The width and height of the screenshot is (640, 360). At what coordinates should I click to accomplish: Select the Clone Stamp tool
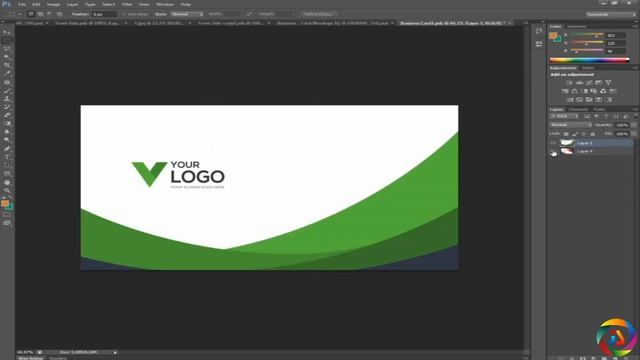click(7, 99)
